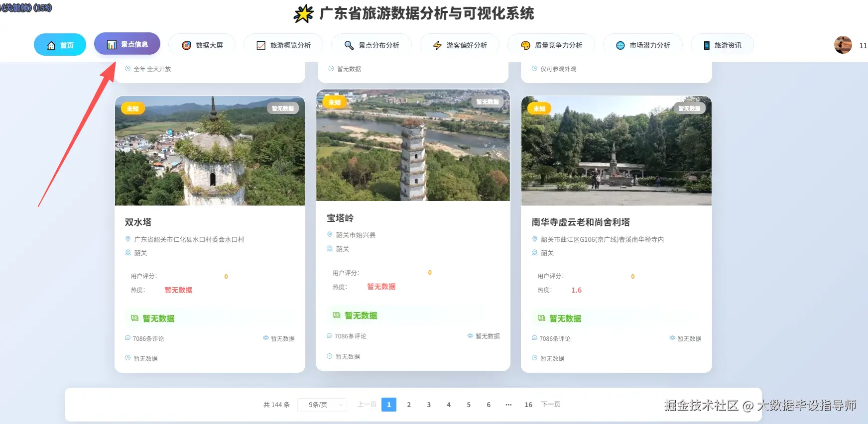Screen dimensions: 868x424
Task: Switch to 质量竞争力分析 tab
Action: pos(551,45)
